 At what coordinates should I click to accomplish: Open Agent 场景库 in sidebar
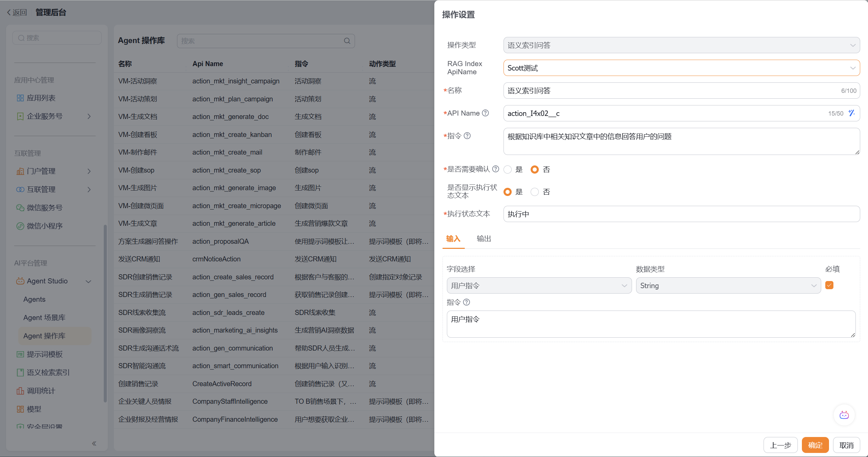[x=44, y=317]
